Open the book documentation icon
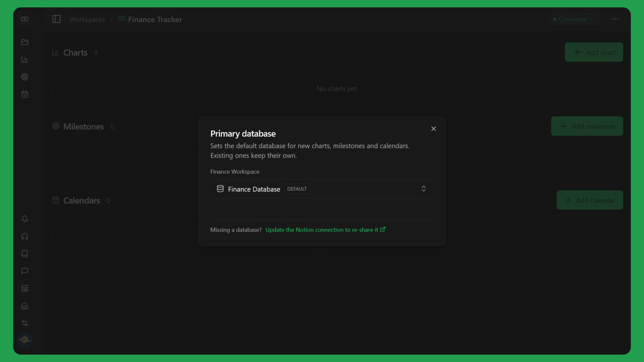 [25, 254]
